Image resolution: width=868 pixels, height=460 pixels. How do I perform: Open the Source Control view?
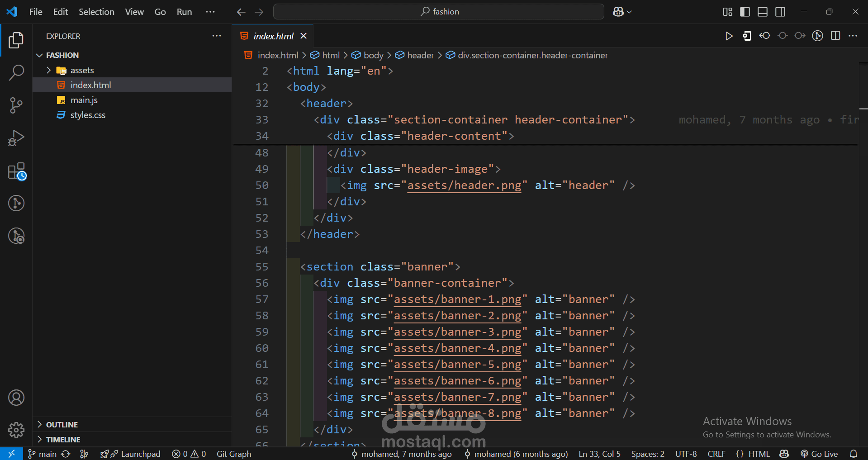point(16,105)
